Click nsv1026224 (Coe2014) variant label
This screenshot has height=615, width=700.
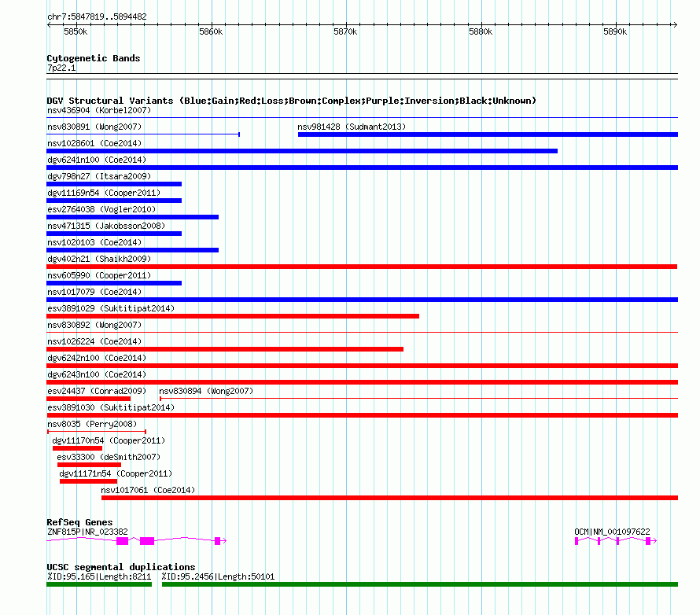pos(94,341)
